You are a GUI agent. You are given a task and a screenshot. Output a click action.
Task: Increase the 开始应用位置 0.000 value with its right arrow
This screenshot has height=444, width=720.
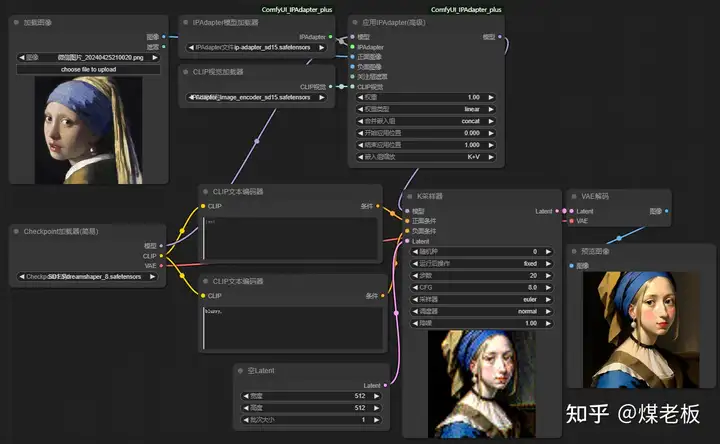point(491,133)
